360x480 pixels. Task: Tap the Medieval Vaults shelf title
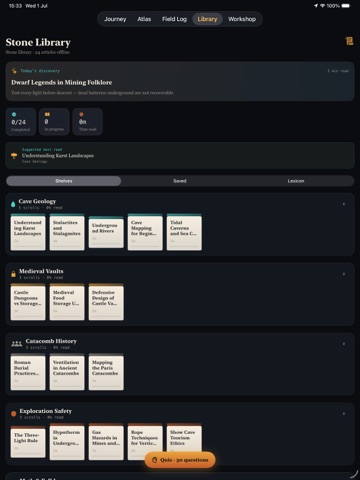coord(41,271)
